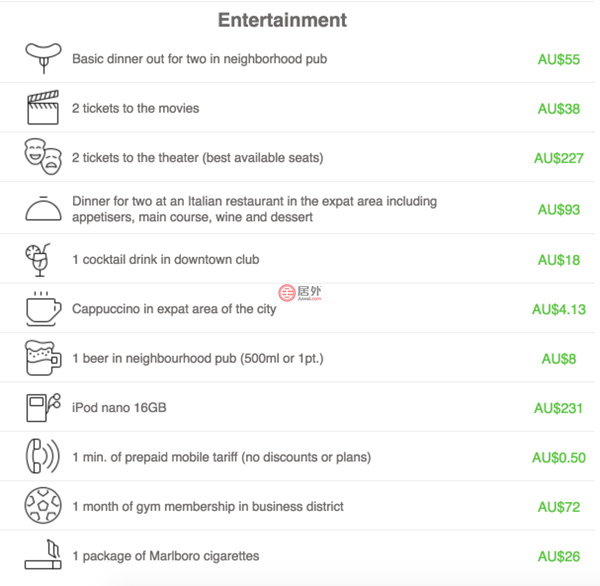
Task: Click the sausage-on-fork pub dinner icon
Action: (x=44, y=58)
